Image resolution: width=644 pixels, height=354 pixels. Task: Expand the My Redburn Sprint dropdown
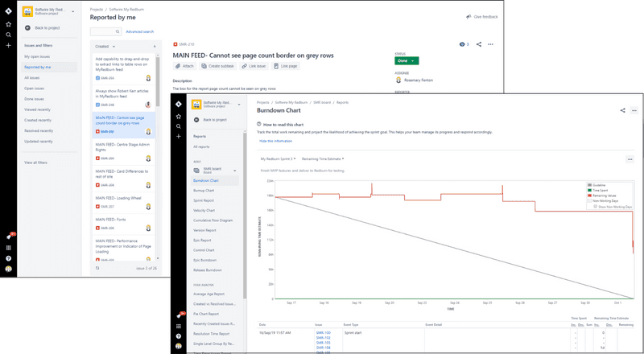(x=279, y=158)
